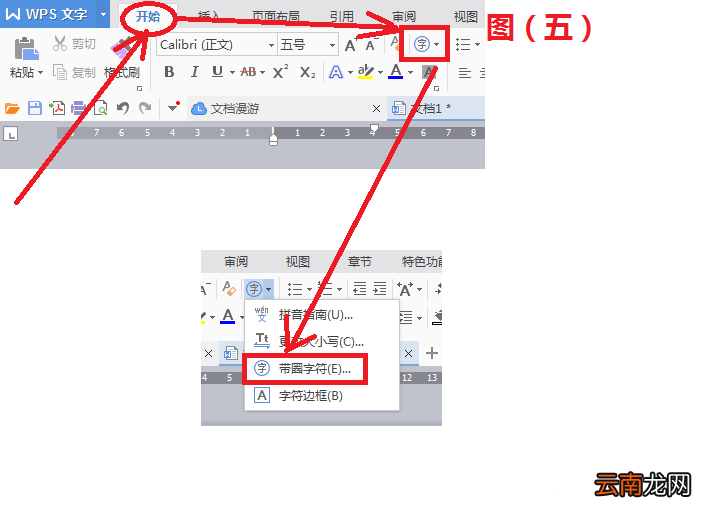Switch to the 开始 ribbon tab
The height and width of the screenshot is (513, 728).
148,17
